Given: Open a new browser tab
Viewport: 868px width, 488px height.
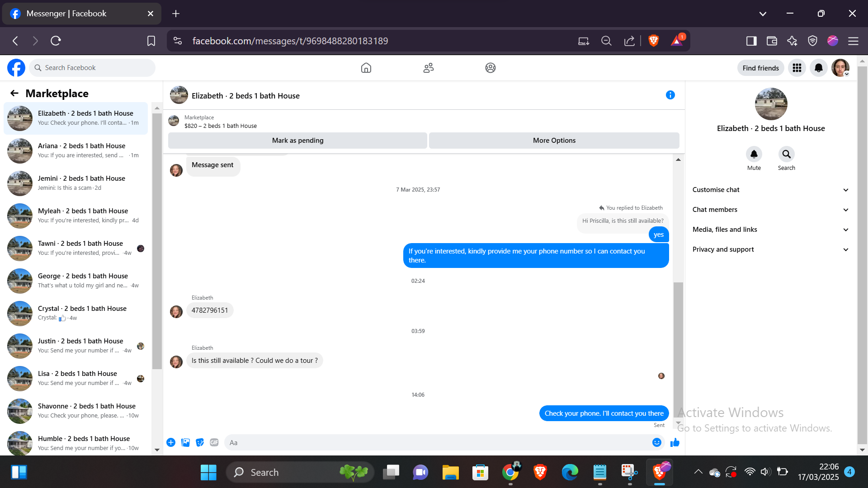Looking at the screenshot, I should (x=176, y=14).
